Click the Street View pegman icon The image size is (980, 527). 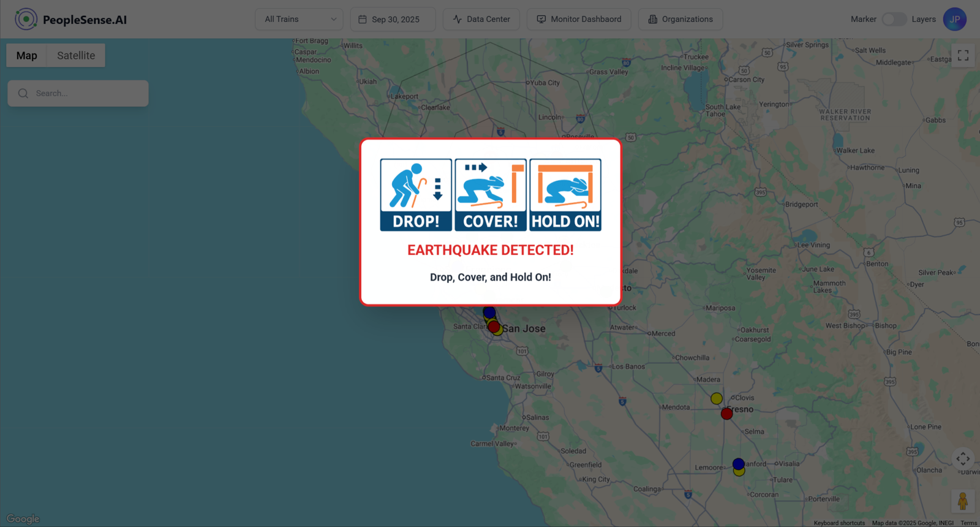pyautogui.click(x=963, y=501)
